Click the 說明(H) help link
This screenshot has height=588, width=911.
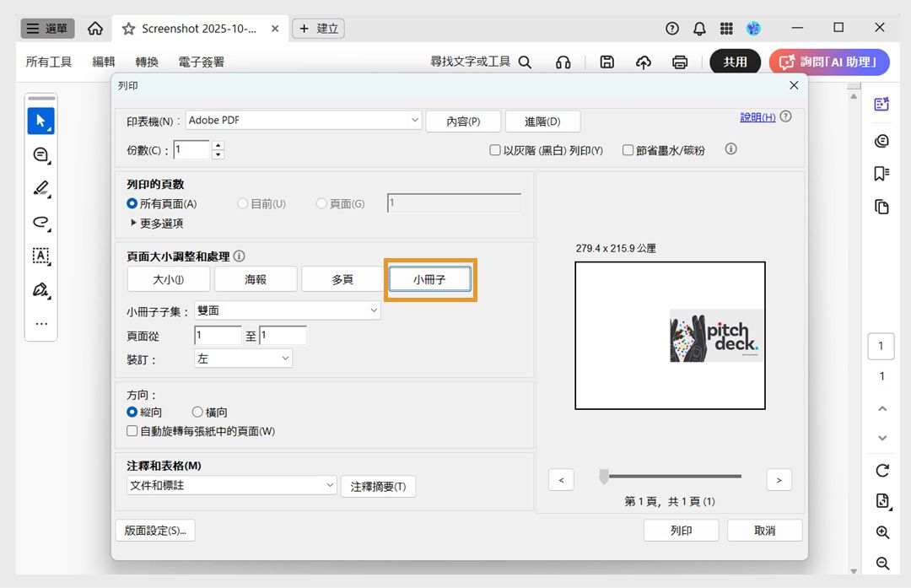pyautogui.click(x=757, y=116)
